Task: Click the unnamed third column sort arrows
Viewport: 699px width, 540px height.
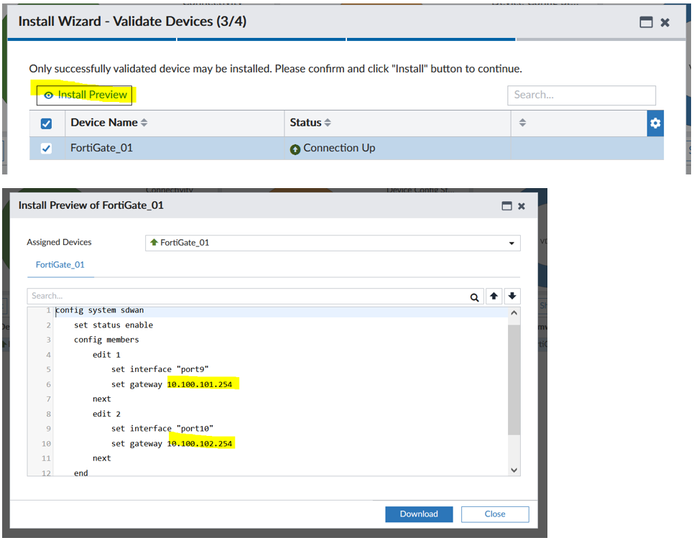Action: pos(522,123)
